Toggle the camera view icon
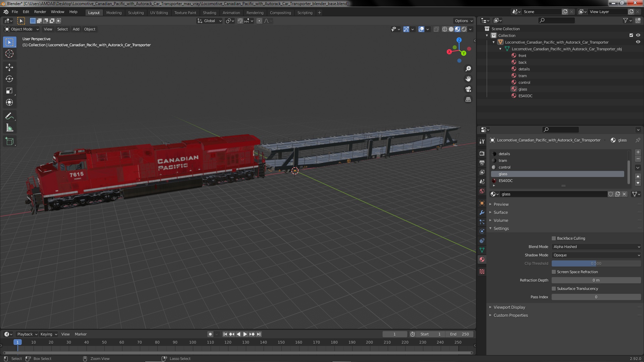The image size is (644, 362). click(468, 89)
